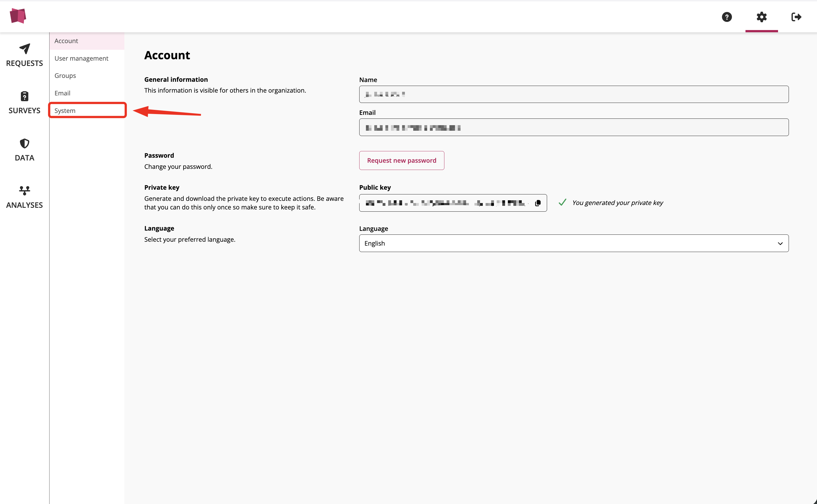Viewport: 817px width, 504px height.
Task: Open the help question mark icon
Action: 727,17
